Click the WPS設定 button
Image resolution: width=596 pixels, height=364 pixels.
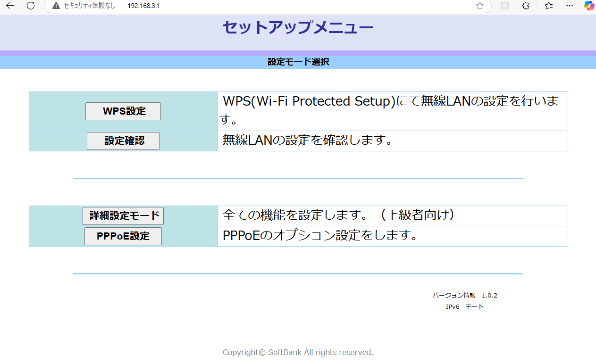pos(123,111)
